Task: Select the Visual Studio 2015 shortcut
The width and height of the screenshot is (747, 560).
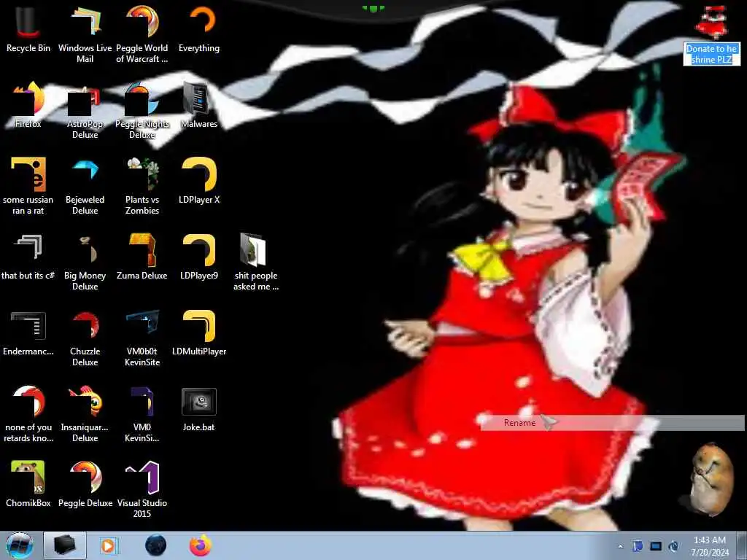Action: click(x=142, y=489)
